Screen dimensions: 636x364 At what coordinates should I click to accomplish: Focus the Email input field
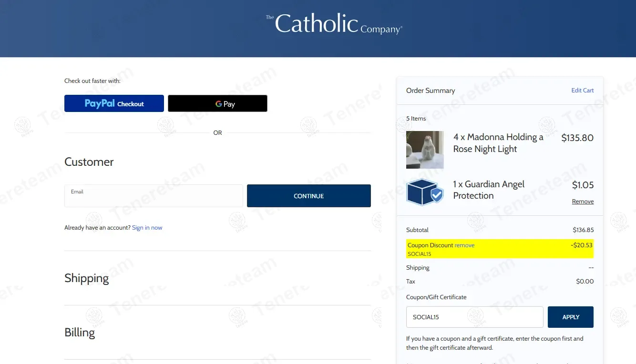154,196
